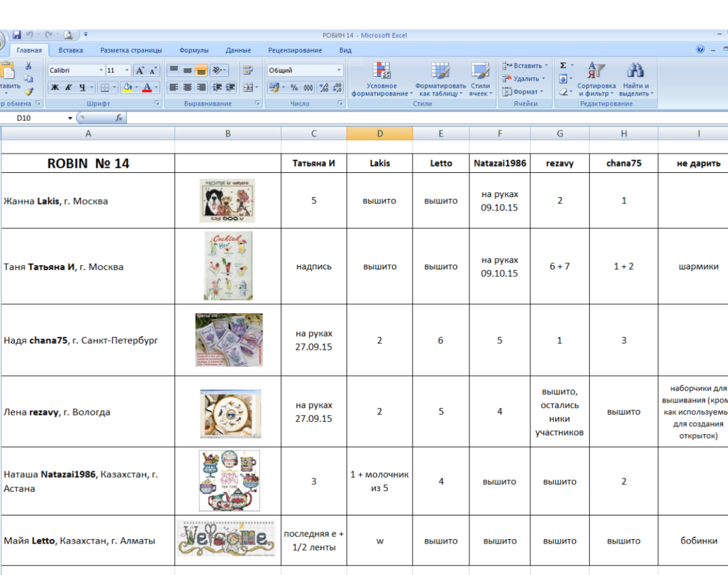Select the Format Painter brush icon
The height and width of the screenshot is (575, 728).
pyautogui.click(x=29, y=91)
